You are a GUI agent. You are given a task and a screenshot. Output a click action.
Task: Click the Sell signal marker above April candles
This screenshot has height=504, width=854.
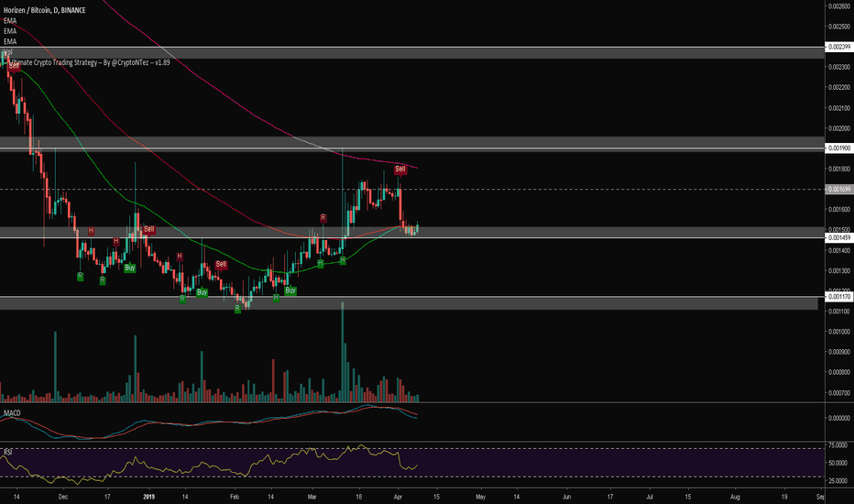click(x=400, y=170)
